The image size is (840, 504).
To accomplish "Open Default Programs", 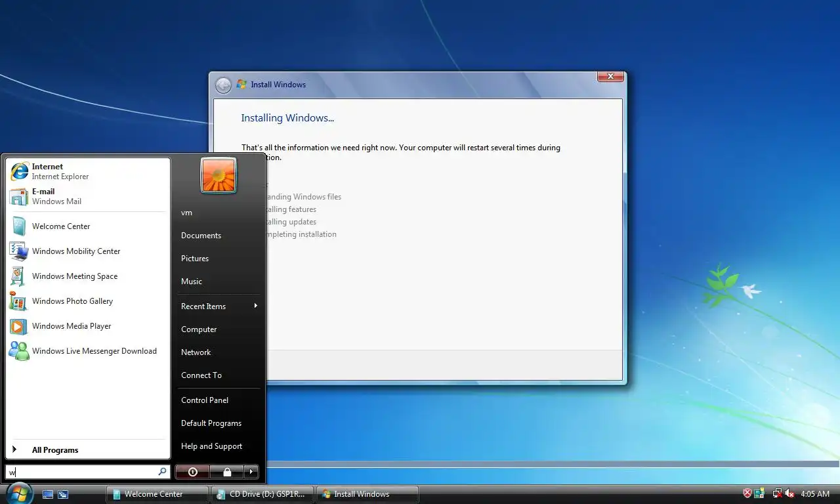I will [218, 423].
